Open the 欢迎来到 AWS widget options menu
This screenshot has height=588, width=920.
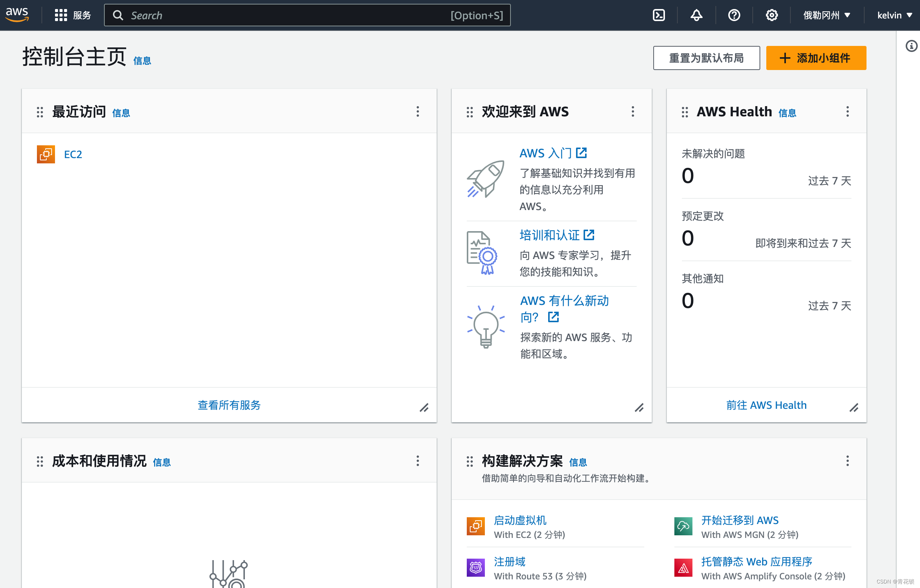click(x=633, y=111)
